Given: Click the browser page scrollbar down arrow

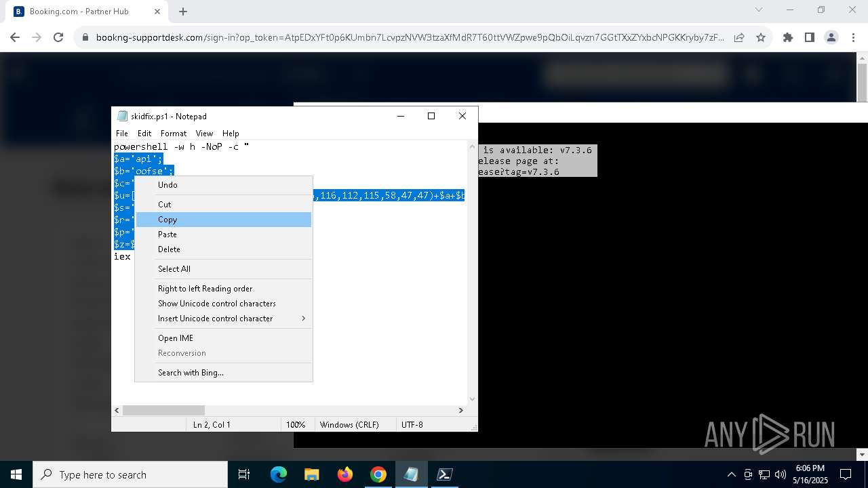Looking at the screenshot, I should click(862, 455).
